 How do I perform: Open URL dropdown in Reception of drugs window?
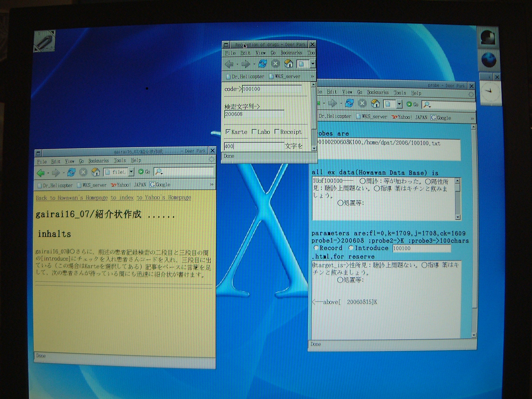coord(313,64)
